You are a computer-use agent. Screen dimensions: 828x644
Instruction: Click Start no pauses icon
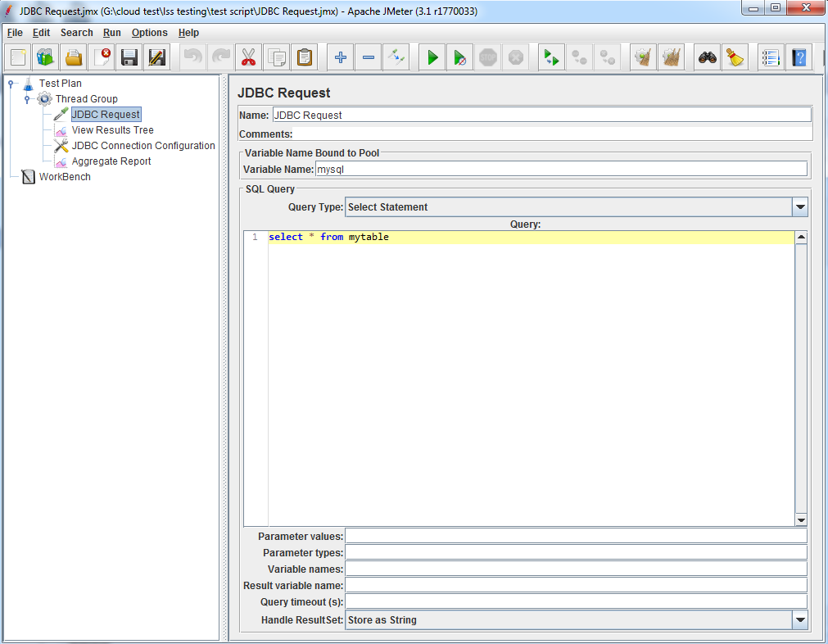point(460,57)
